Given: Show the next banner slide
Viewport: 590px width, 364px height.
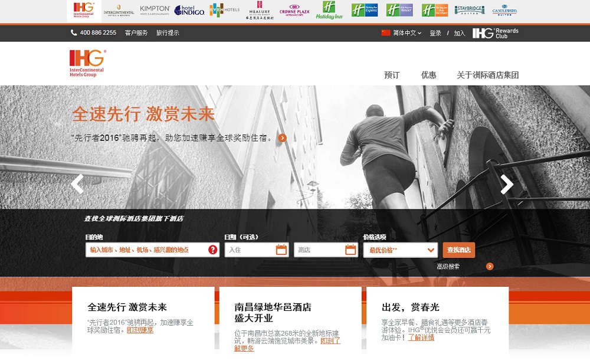Looking at the screenshot, I should tap(507, 185).
